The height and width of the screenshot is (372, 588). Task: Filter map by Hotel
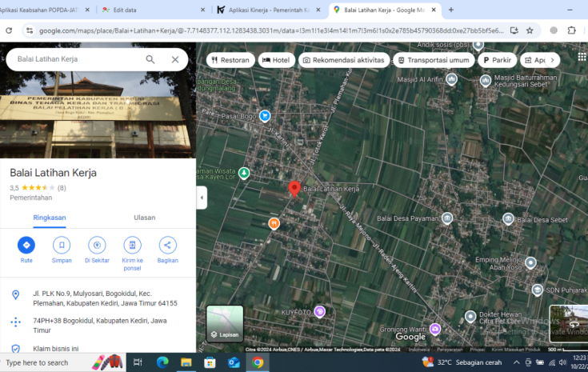[x=276, y=60]
